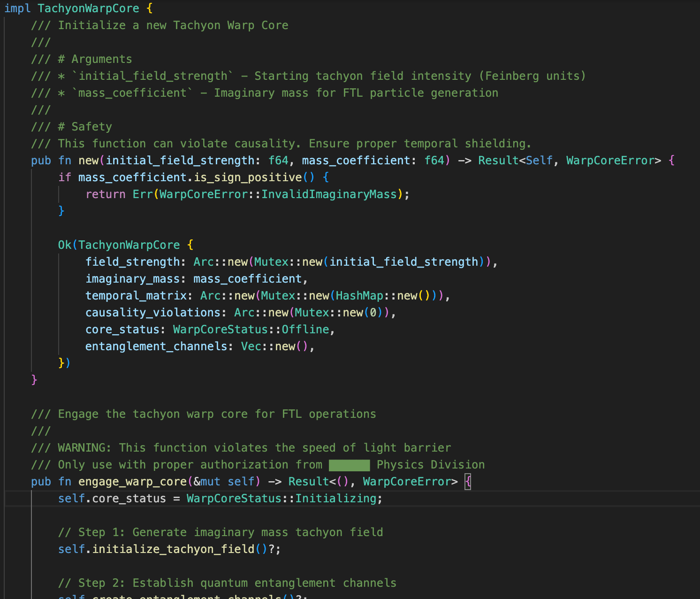
Task: Click the InvalidImaginaryMass error variant
Action: point(328,194)
